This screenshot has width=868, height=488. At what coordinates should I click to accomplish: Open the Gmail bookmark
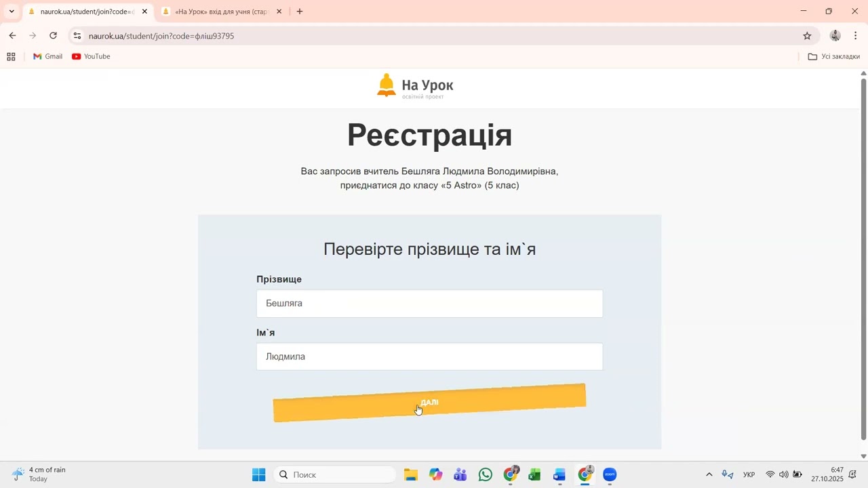(x=47, y=57)
